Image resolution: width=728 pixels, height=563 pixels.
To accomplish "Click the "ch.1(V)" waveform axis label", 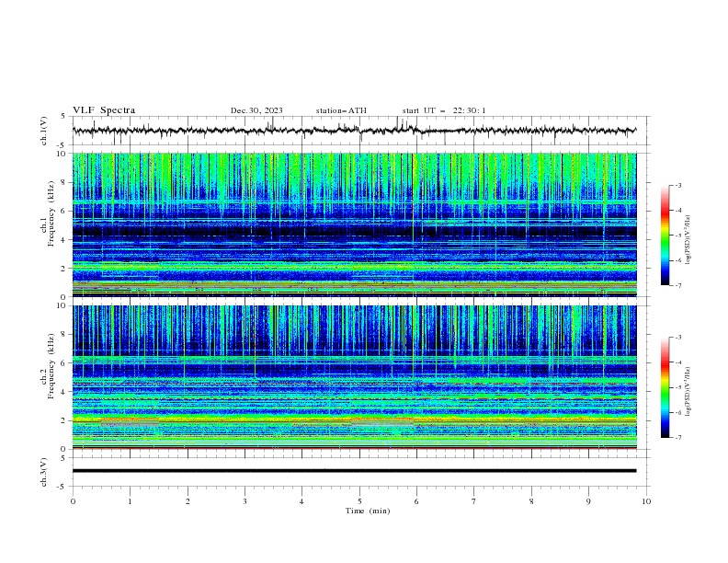I will click(44, 131).
